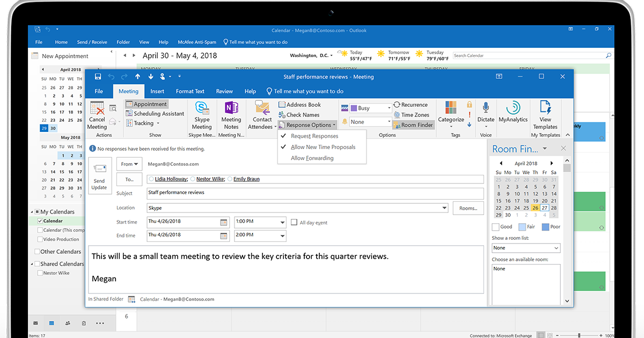The image size is (644, 338).
Task: Open the Show As Busy dropdown
Action: pyautogui.click(x=389, y=108)
